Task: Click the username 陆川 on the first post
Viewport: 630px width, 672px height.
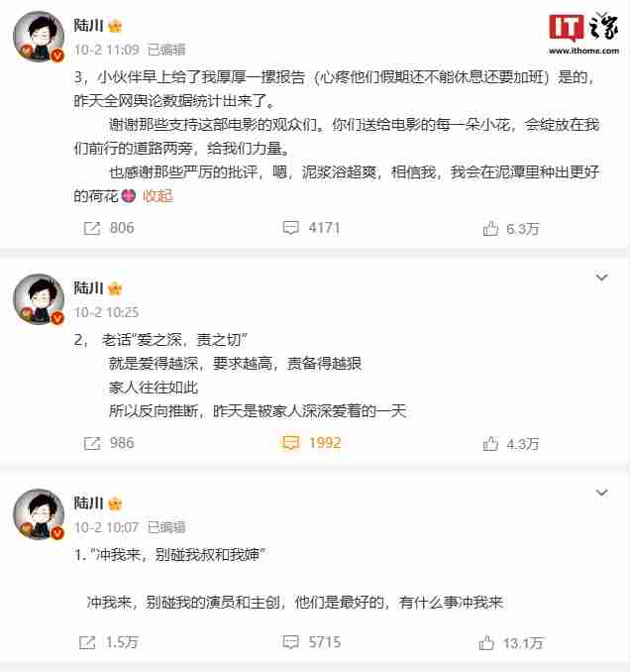Action: pos(88,26)
